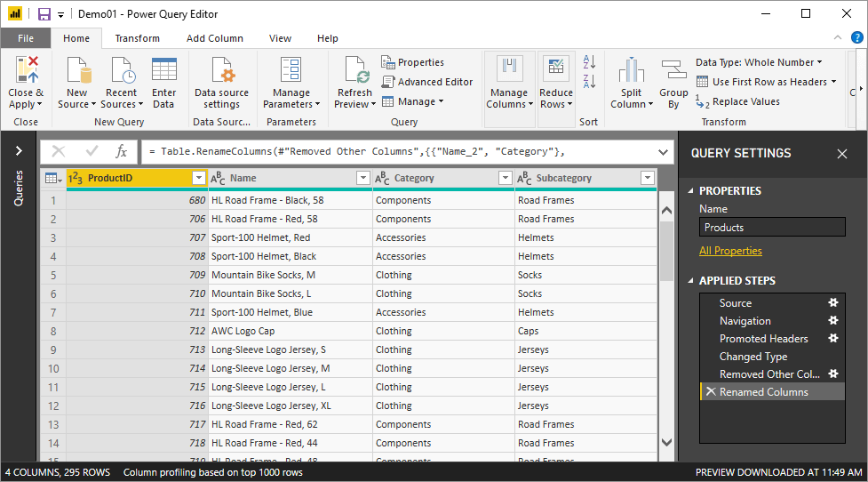Click the table menu icon at grid corner
The image size is (868, 482).
click(x=53, y=178)
